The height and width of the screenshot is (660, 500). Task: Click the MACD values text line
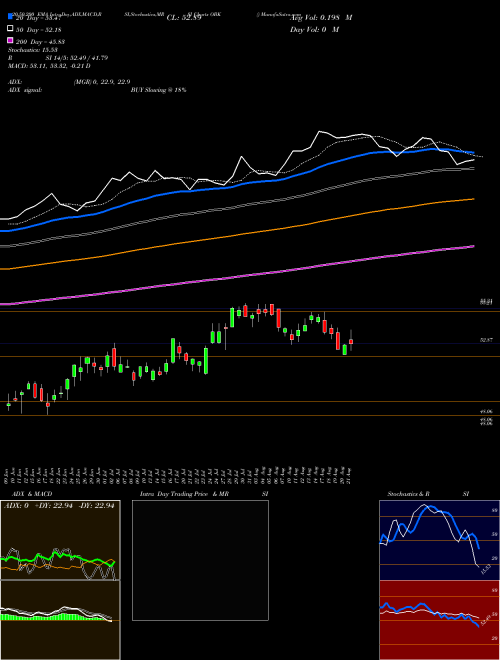tap(49, 66)
